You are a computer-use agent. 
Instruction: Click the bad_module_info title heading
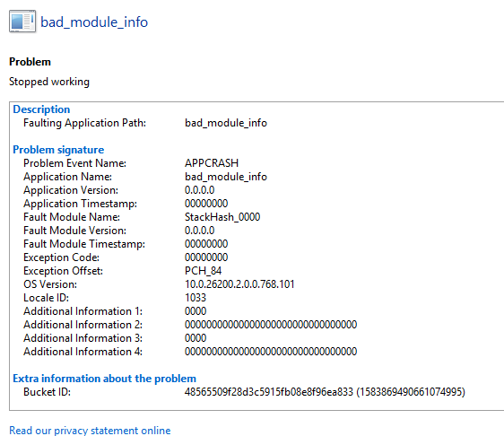tap(94, 22)
